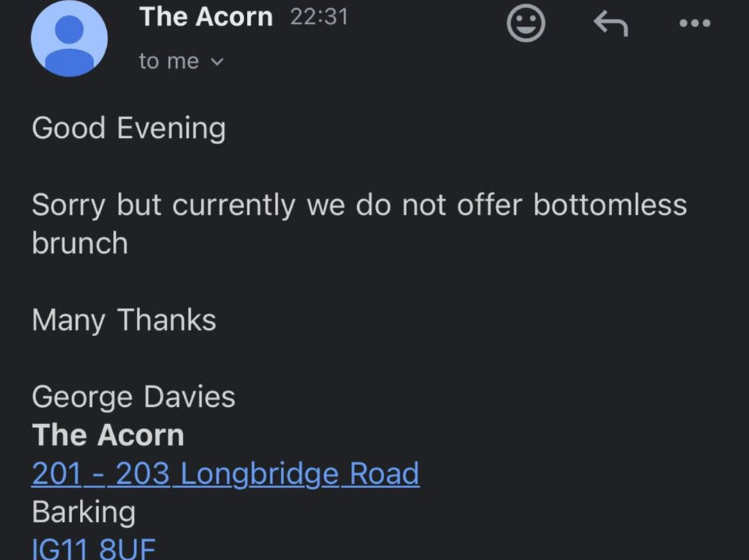Screen dimensions: 749x560
Task: Tap the 'Many Thanks' sign-off line
Action: click(x=123, y=320)
